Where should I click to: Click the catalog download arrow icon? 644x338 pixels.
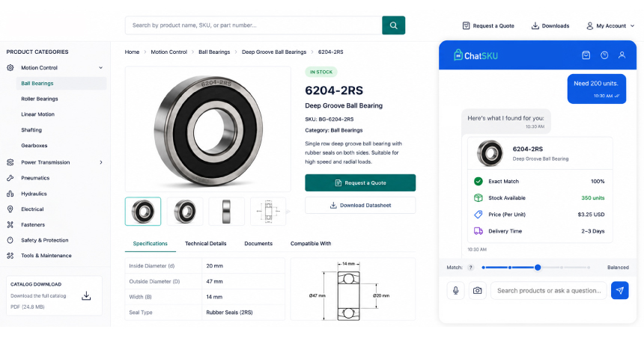coord(86,296)
